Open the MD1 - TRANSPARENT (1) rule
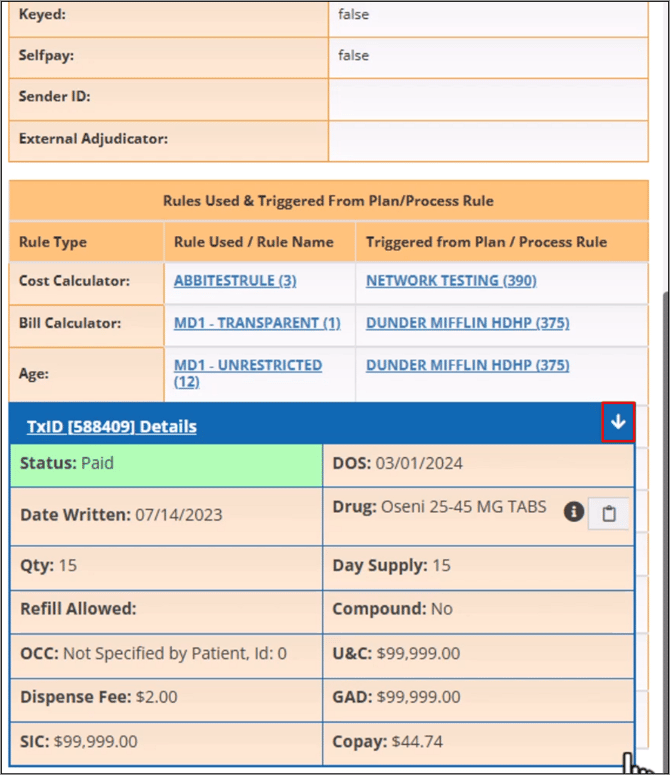This screenshot has height=775, width=670. 257,323
